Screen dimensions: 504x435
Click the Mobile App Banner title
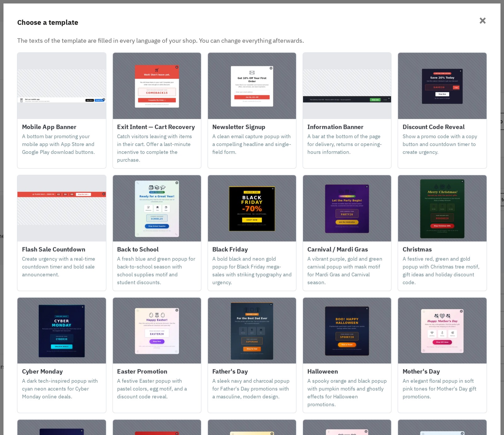click(49, 127)
